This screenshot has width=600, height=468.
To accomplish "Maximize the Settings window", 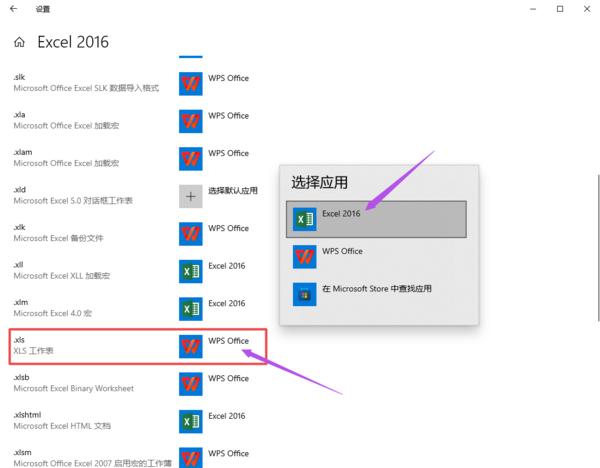I will (x=560, y=8).
